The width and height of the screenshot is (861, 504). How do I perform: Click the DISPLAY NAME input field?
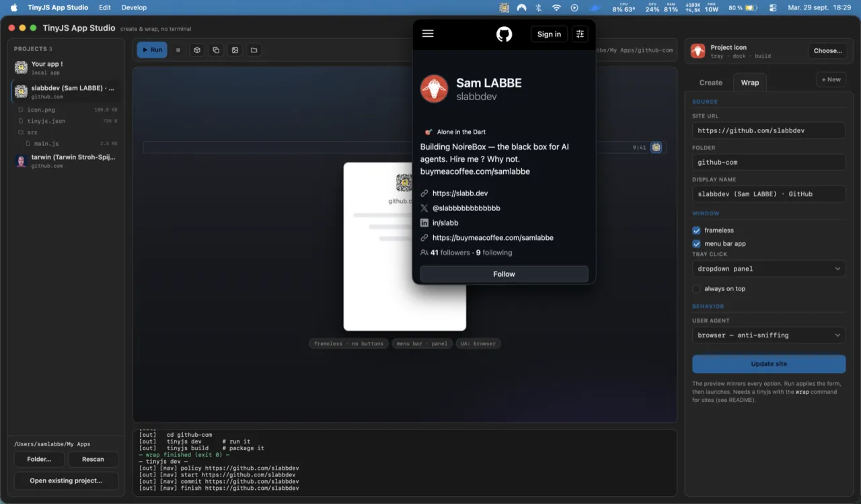pos(769,194)
